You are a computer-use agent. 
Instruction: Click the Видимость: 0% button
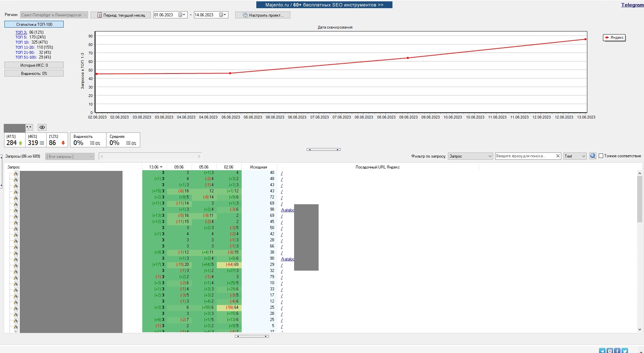tap(34, 73)
